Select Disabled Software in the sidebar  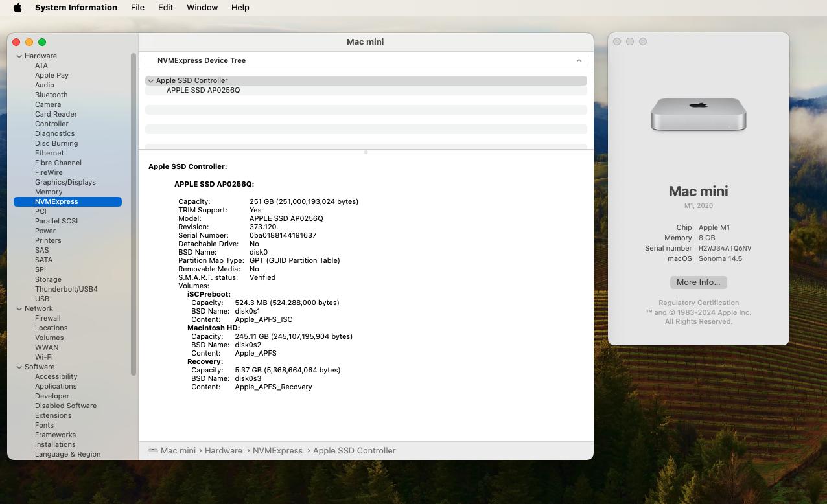click(65, 406)
